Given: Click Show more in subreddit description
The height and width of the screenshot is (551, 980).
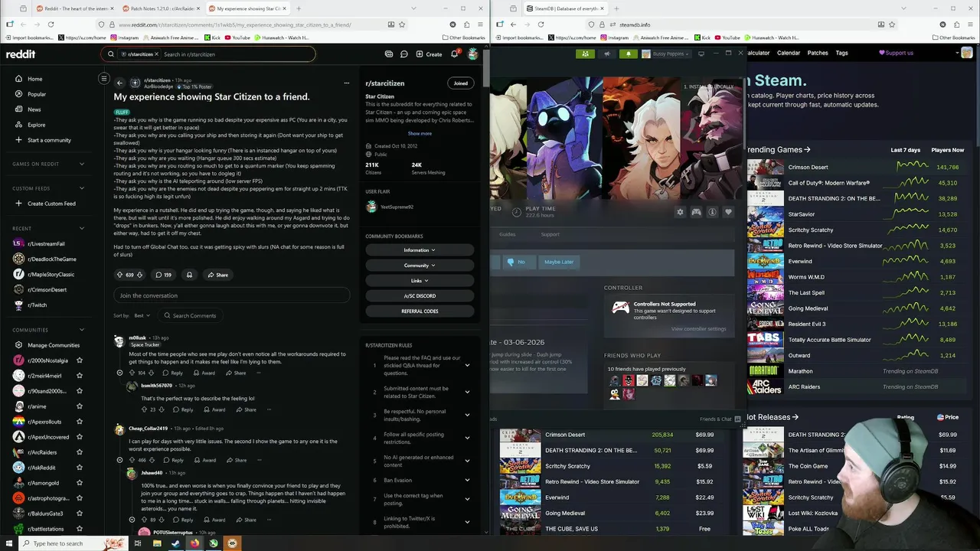Looking at the screenshot, I should [420, 133].
